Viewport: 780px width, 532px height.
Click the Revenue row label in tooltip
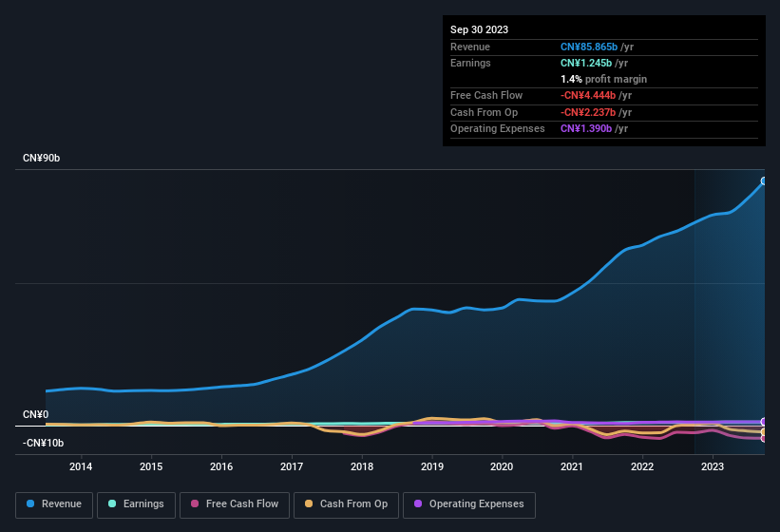click(x=470, y=47)
